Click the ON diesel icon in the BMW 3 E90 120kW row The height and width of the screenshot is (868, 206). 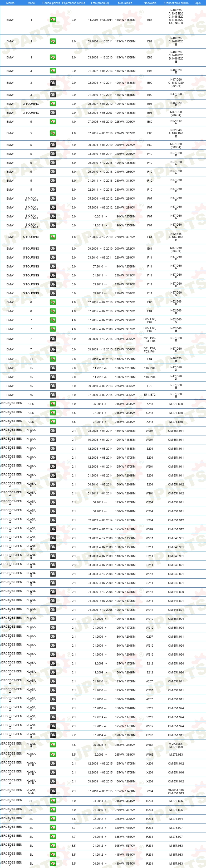click(x=53, y=83)
